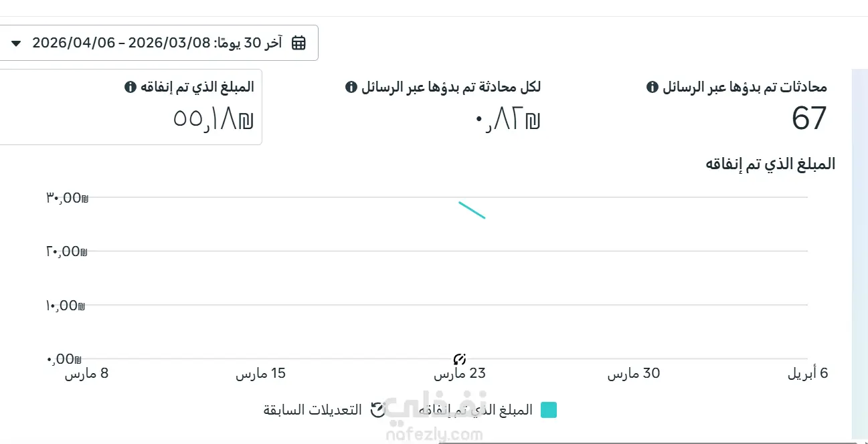The height and width of the screenshot is (444, 868).
Task: Toggle previous edits legend icon
Action: [377, 410]
